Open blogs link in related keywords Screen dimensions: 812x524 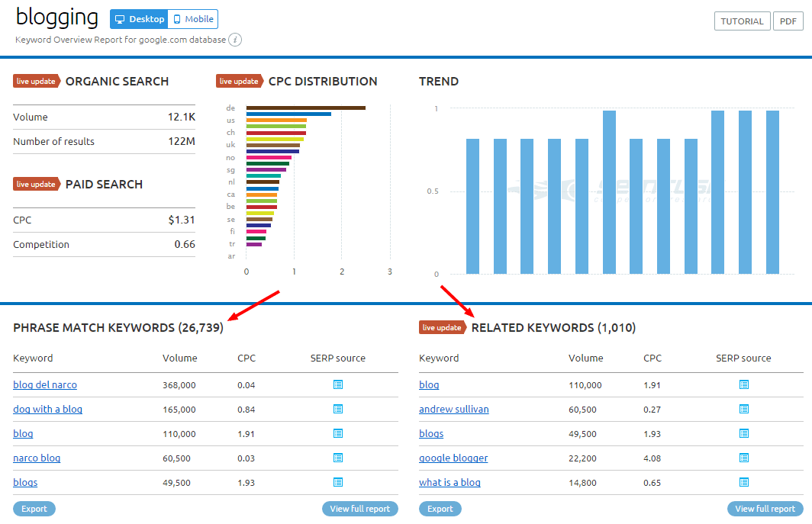coord(431,433)
